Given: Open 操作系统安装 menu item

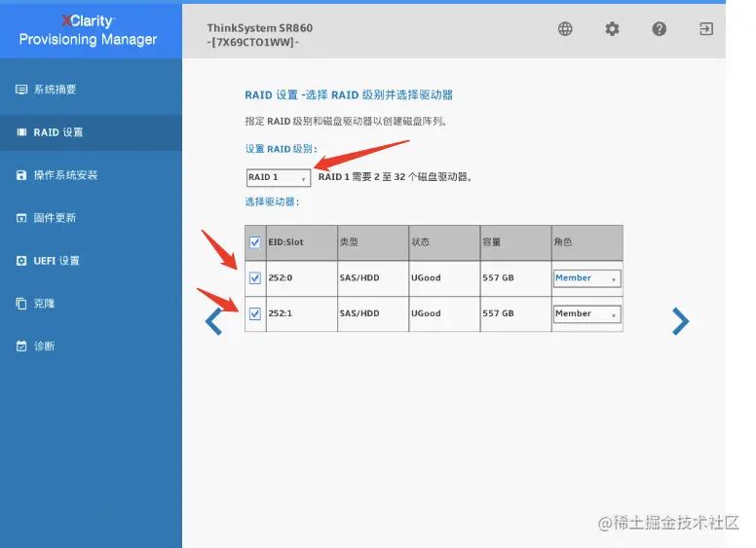Looking at the screenshot, I should pyautogui.click(x=92, y=175).
